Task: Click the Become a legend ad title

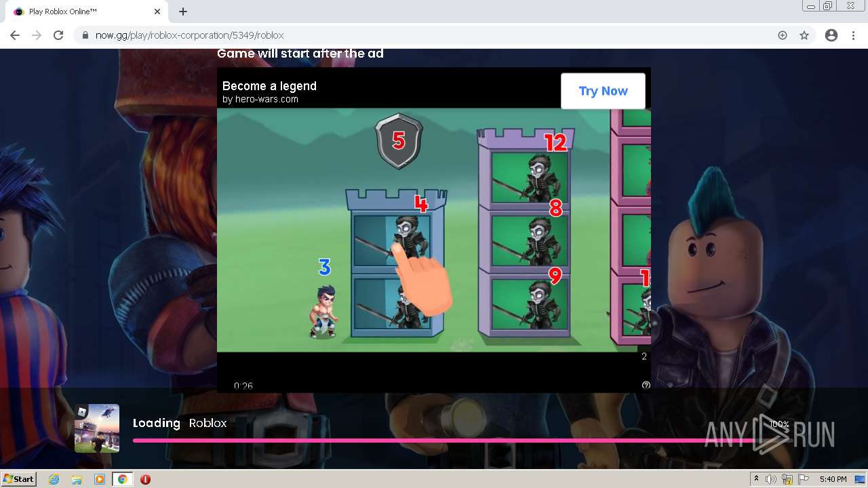Action: [269, 86]
